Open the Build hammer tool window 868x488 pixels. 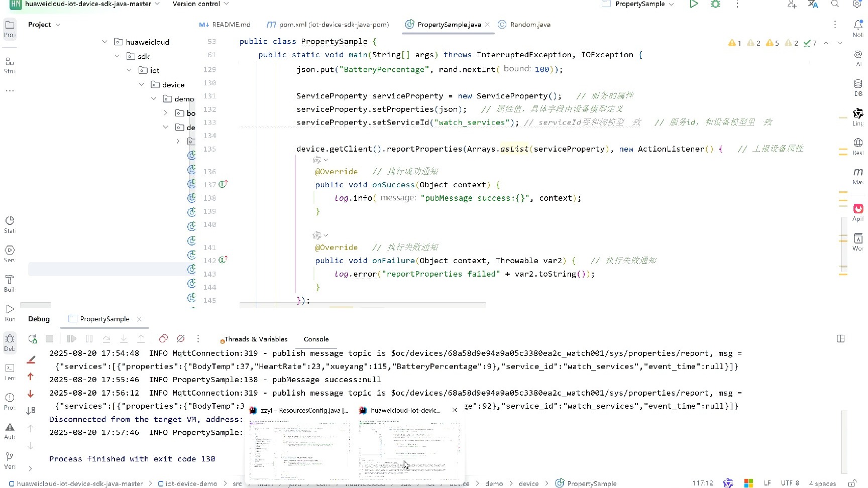(x=10, y=283)
